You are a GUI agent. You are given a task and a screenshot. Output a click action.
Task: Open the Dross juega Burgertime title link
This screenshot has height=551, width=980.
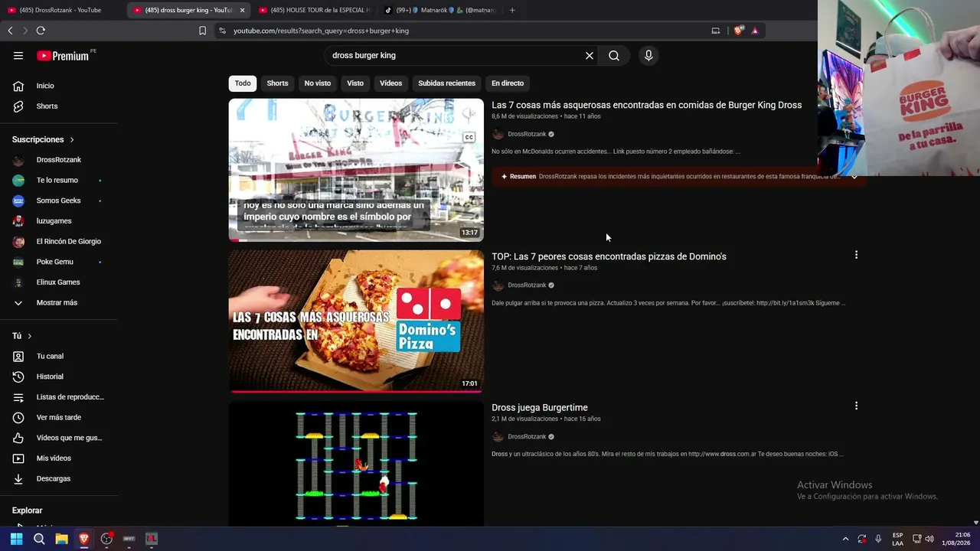click(540, 408)
